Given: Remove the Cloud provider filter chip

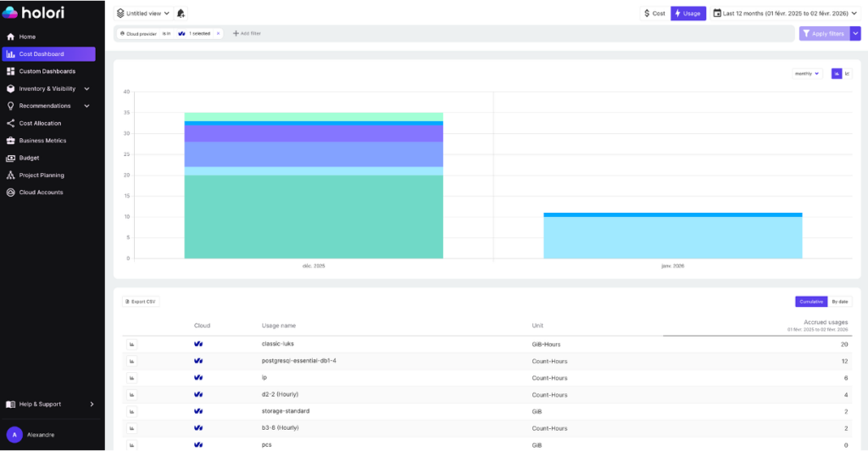Looking at the screenshot, I should [x=218, y=33].
